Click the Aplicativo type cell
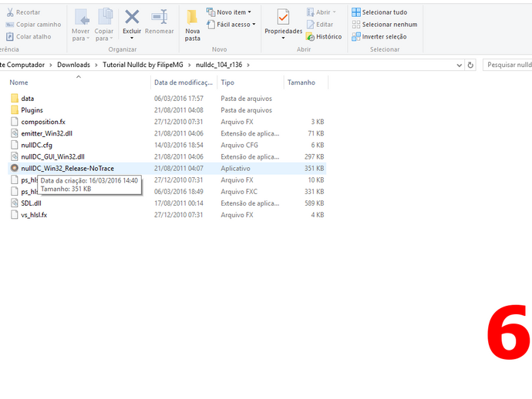The image size is (532, 399). 235,169
